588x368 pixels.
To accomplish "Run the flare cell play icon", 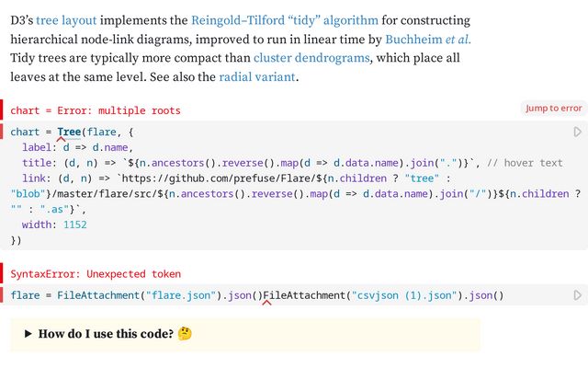I will [x=578, y=295].
